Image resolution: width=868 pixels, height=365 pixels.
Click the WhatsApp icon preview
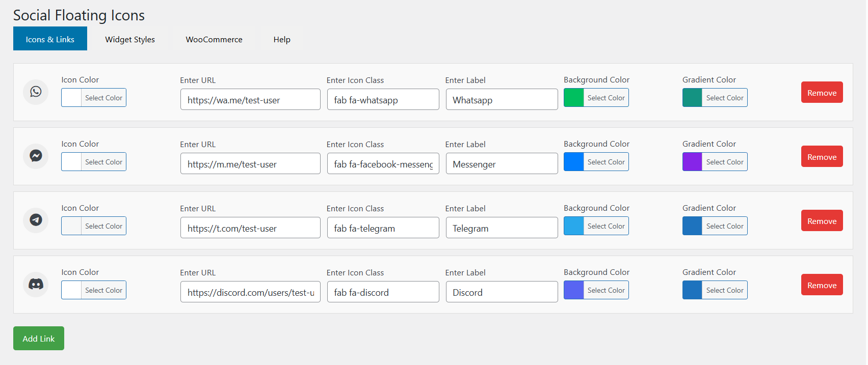pos(36,92)
